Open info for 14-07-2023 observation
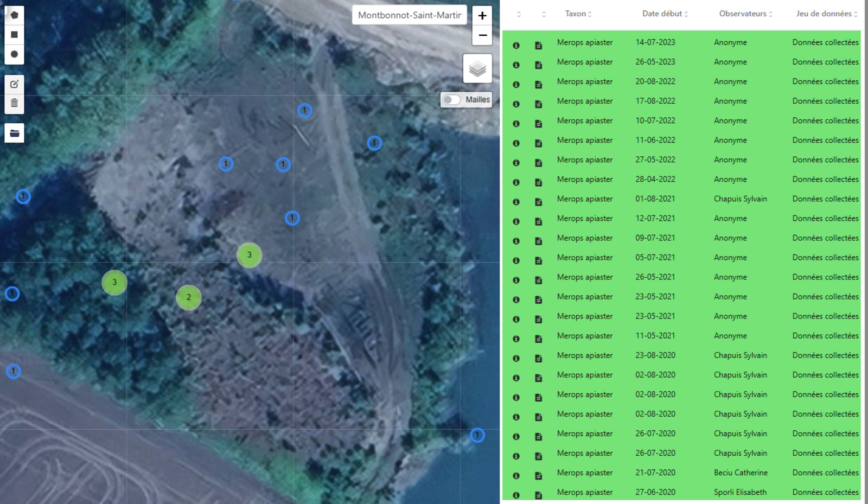This screenshot has width=868, height=504. [x=516, y=46]
